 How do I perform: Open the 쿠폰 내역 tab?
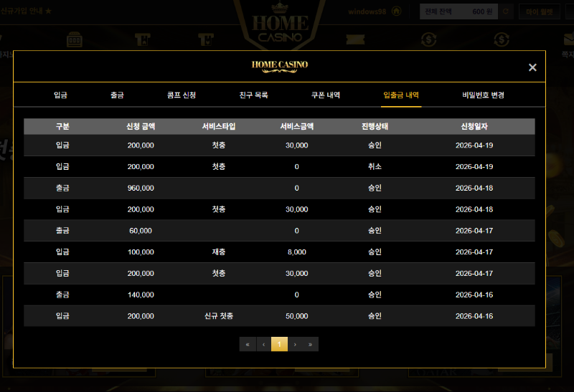[325, 95]
